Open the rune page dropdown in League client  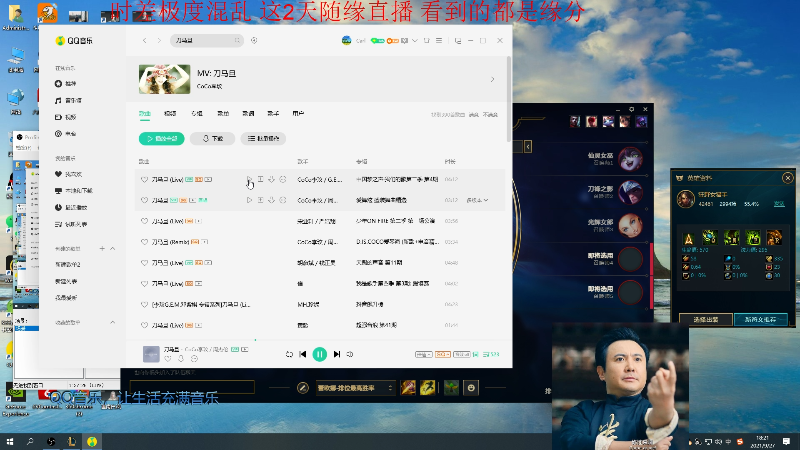[355, 388]
